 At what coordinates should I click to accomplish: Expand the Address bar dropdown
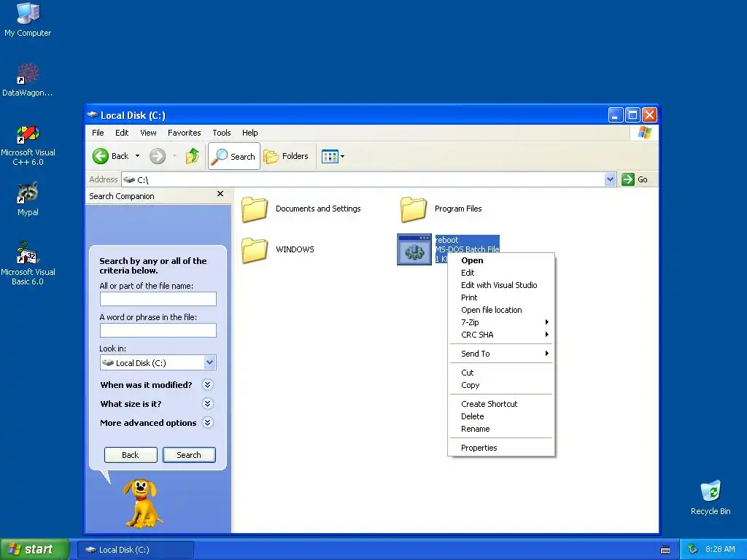click(x=611, y=179)
